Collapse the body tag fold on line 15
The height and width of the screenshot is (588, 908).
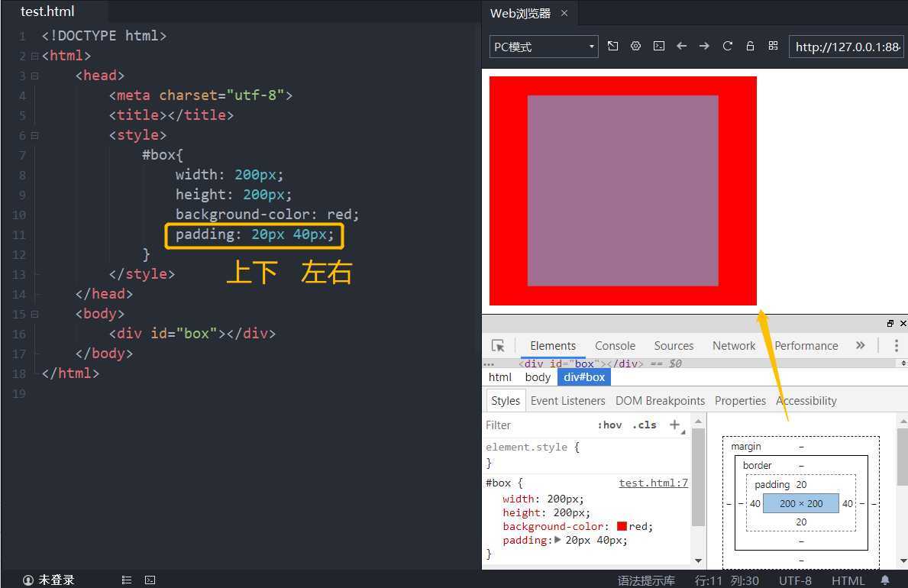click(34, 314)
